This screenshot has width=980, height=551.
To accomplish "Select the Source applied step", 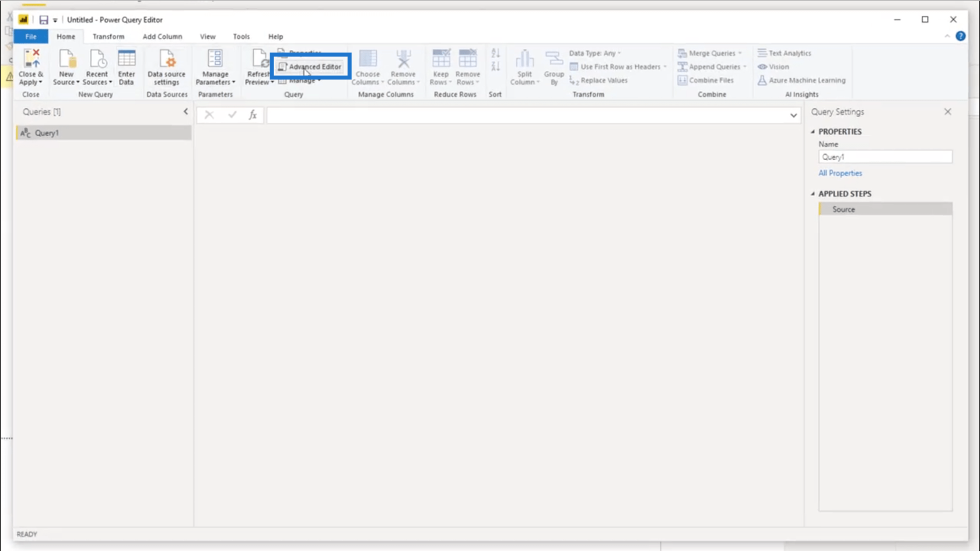I will pos(843,209).
